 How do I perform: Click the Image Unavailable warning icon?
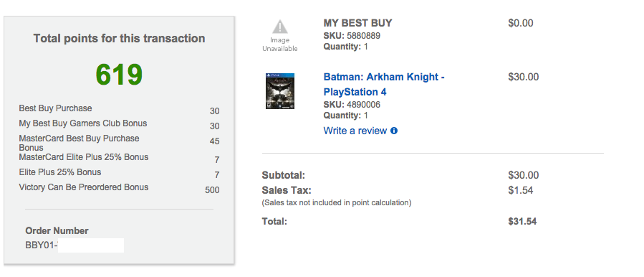click(x=279, y=27)
